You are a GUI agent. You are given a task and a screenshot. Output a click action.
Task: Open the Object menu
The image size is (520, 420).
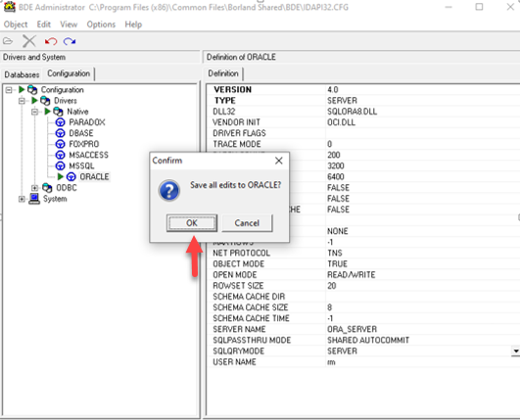[x=16, y=24]
